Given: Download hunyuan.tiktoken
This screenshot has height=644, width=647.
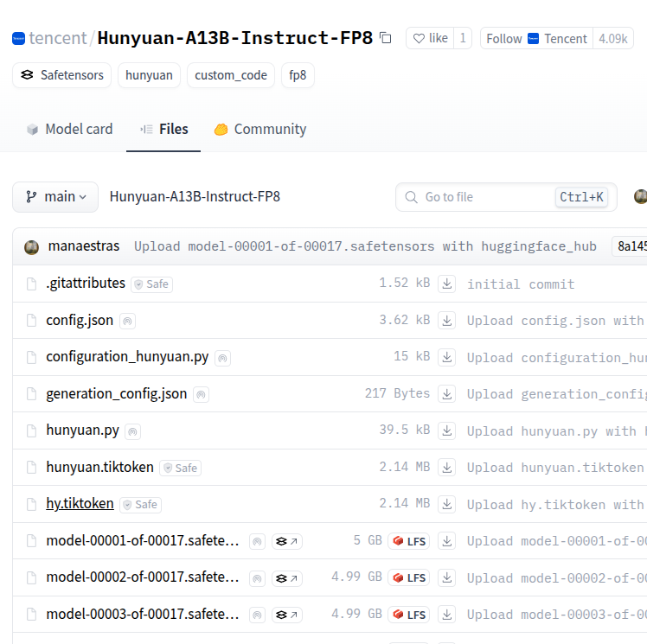Looking at the screenshot, I should click(x=447, y=467).
